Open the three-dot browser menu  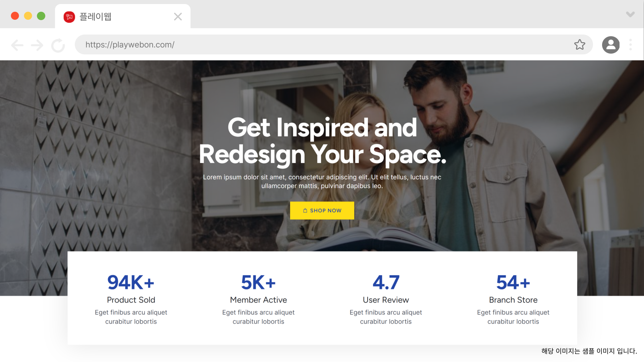pos(631,45)
